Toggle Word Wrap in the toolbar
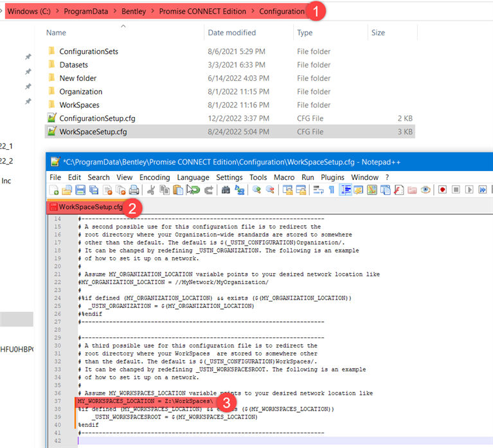This screenshot has width=493, height=448. (318, 190)
